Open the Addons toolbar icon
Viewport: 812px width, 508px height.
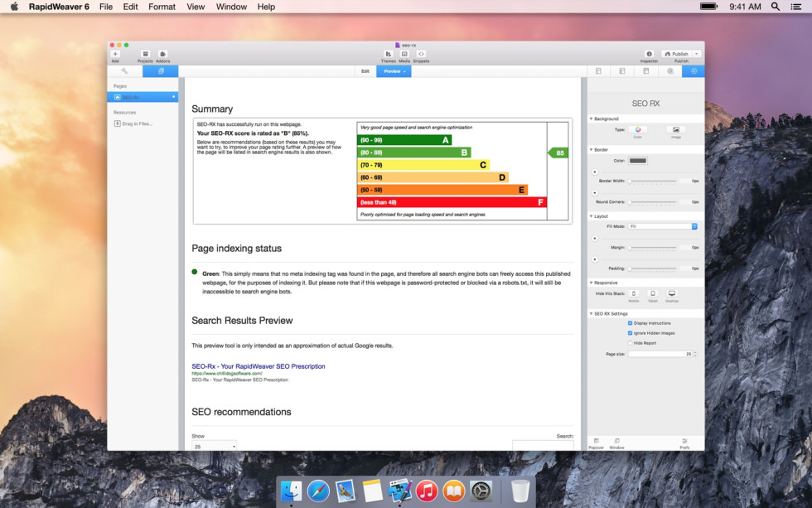coord(162,55)
